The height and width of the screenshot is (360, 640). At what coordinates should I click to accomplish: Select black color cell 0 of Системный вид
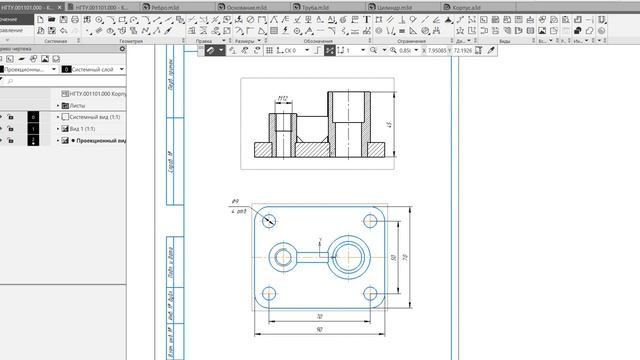tap(33, 117)
